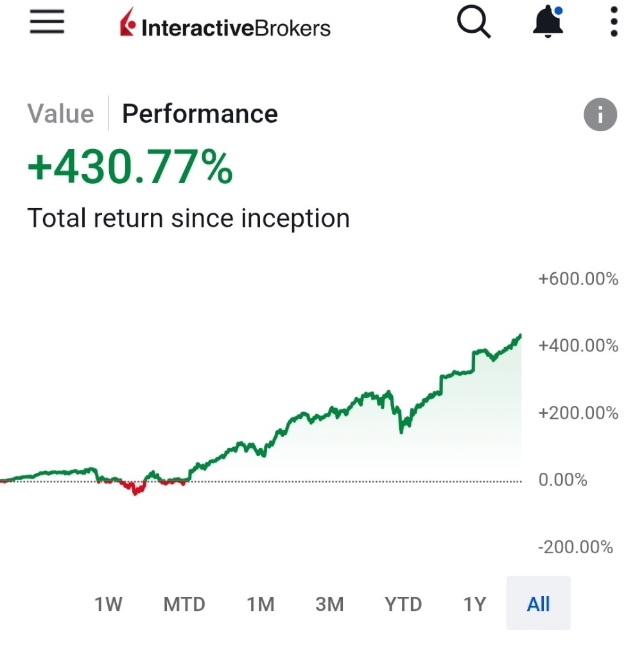The width and height of the screenshot is (644, 654).
Task: Choose the YTD chart period
Action: [x=403, y=604]
